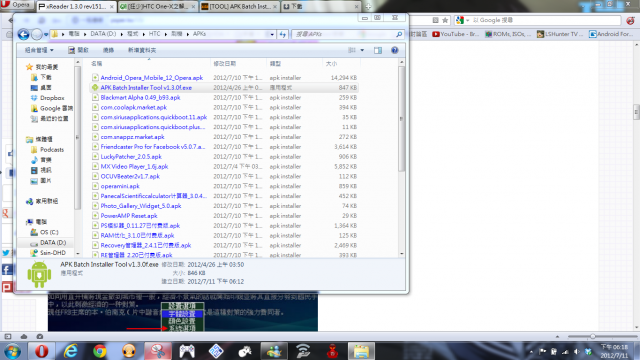Open the YouTube bookmark in bookmarks bar
The image size is (640, 360).
(x=456, y=34)
